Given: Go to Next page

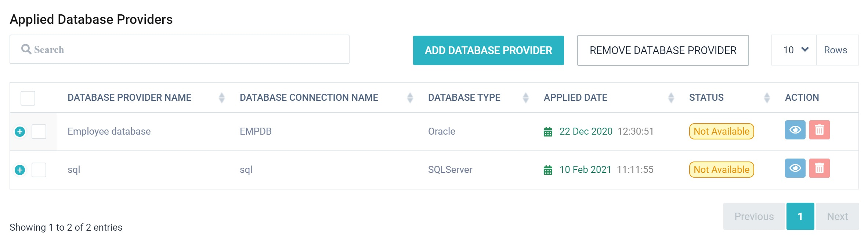Looking at the screenshot, I should coord(837,216).
